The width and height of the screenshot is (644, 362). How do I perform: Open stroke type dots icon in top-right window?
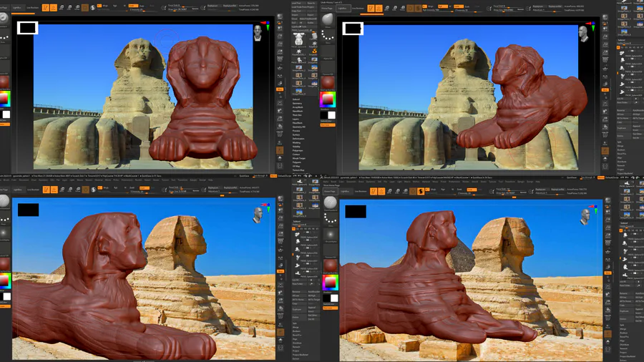point(328,35)
